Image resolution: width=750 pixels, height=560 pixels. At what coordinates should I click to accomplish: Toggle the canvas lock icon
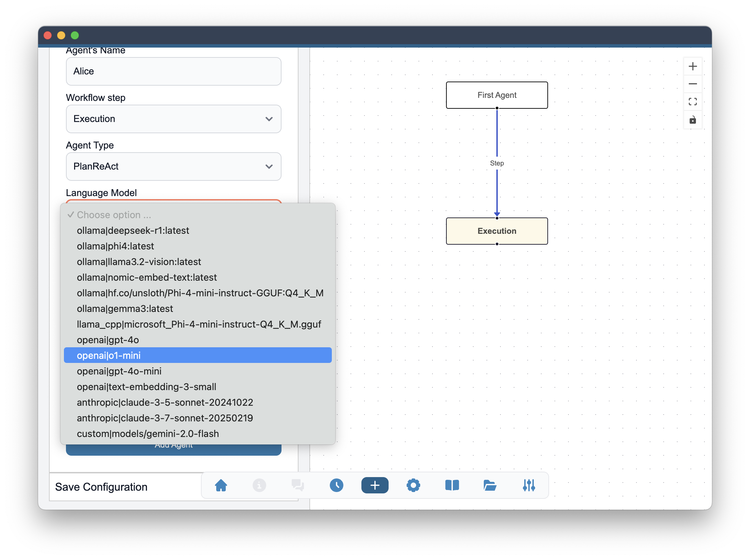pyautogui.click(x=693, y=120)
